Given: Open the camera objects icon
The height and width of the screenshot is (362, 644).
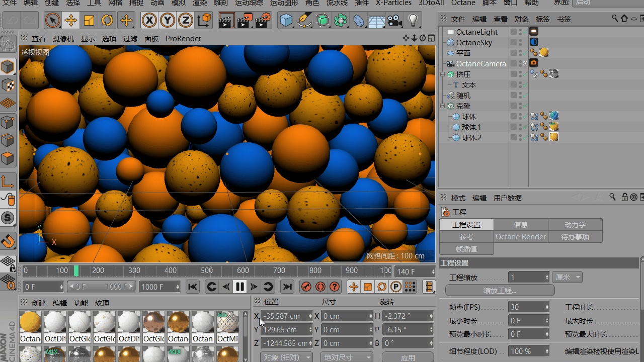Looking at the screenshot, I should [395, 21].
